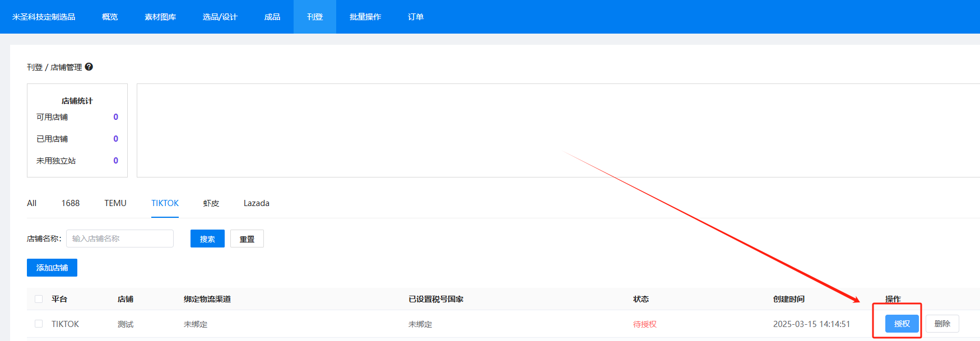Image resolution: width=980 pixels, height=341 pixels.
Task: Click the help question mark icon
Action: [89, 67]
